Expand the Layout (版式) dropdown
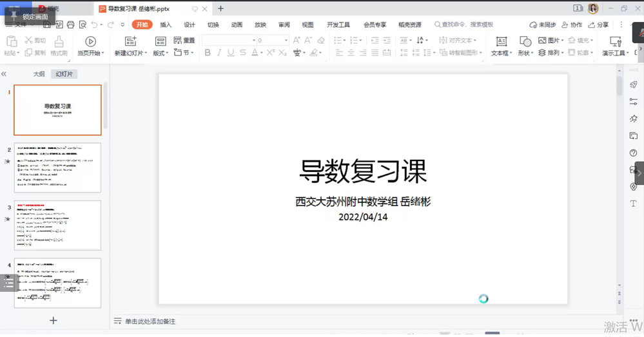 [167, 53]
